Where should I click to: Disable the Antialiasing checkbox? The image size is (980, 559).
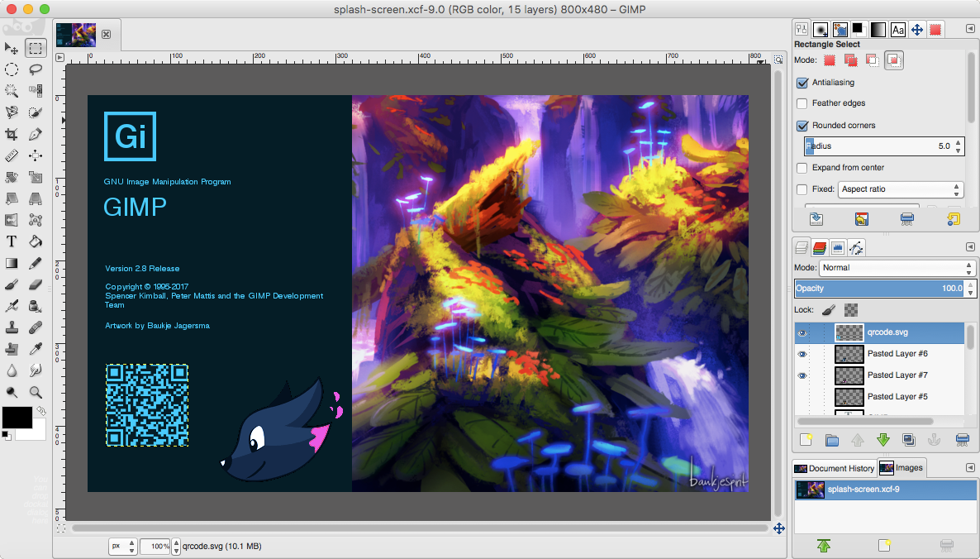point(802,83)
